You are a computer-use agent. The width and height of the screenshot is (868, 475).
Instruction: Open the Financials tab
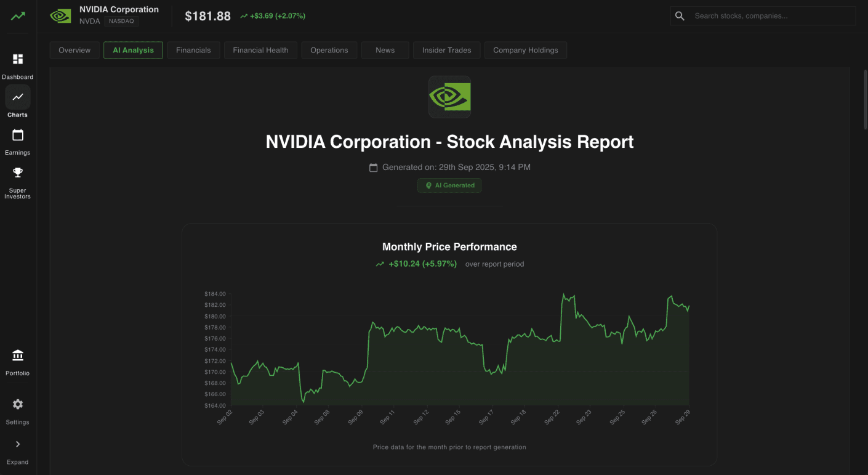[193, 51]
